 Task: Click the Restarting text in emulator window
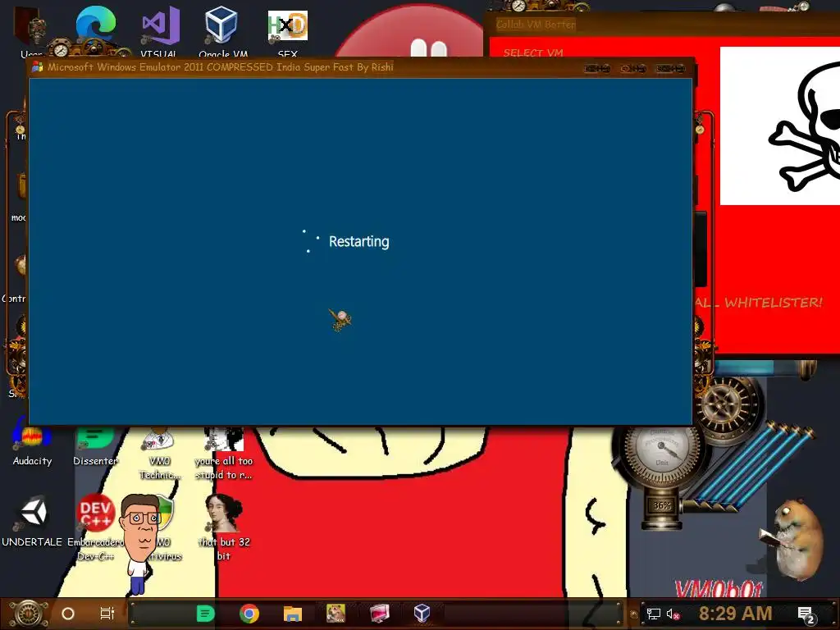[x=359, y=242]
